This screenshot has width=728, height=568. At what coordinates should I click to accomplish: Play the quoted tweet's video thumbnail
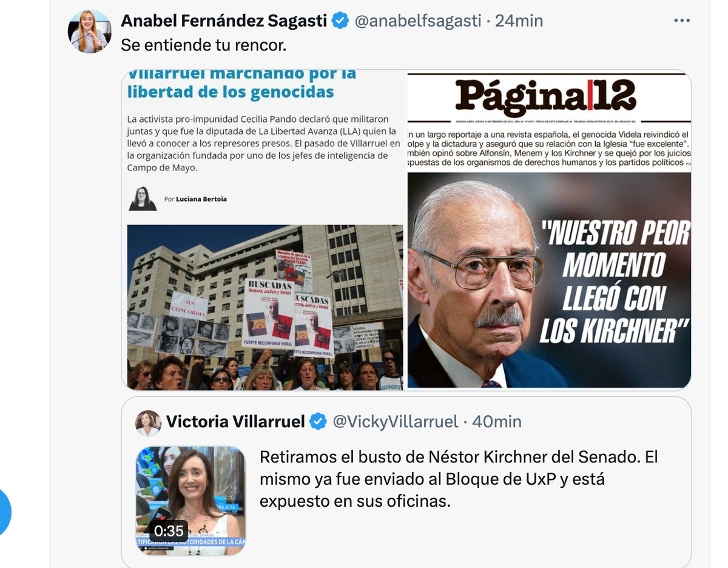[190, 501]
